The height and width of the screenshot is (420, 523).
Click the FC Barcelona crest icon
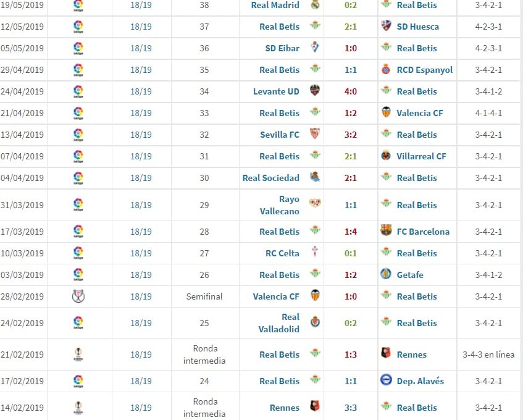tap(386, 232)
